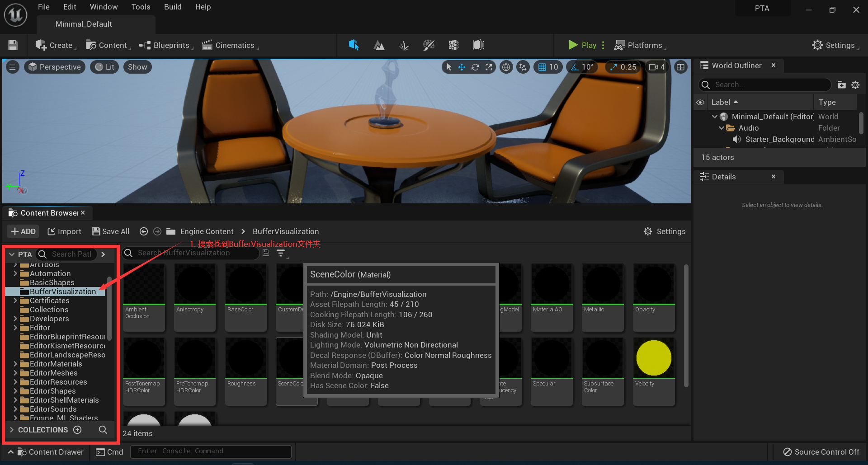Open the yellow Velocity material thumbnail

coord(654,358)
